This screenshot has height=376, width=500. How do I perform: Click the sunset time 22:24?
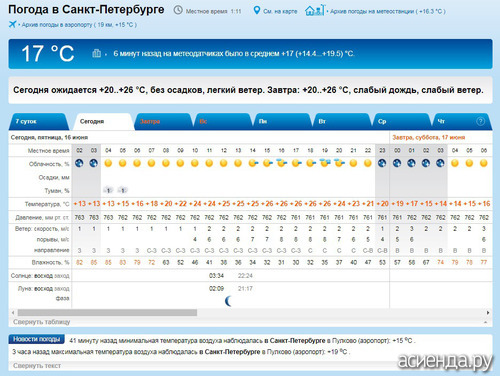[x=245, y=276]
